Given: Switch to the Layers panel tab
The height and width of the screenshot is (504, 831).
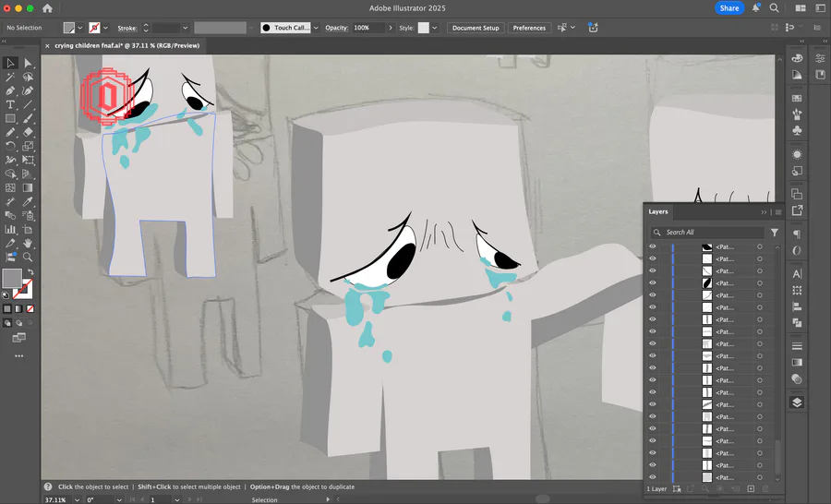Looking at the screenshot, I should click(x=658, y=211).
